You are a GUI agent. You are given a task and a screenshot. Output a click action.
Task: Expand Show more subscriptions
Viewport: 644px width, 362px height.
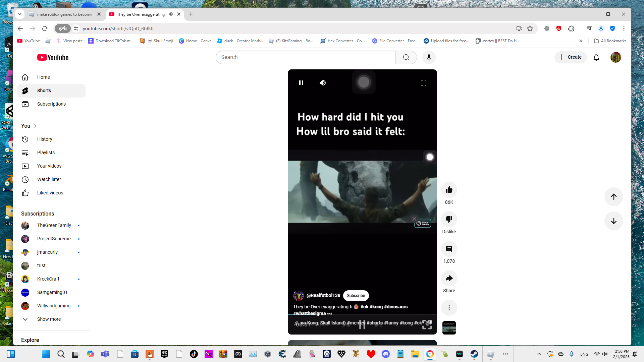49,319
